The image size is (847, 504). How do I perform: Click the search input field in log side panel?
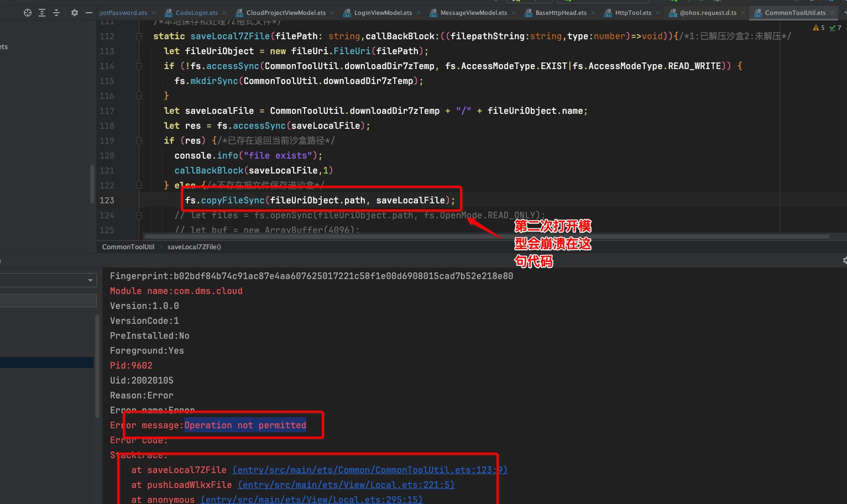48,301
